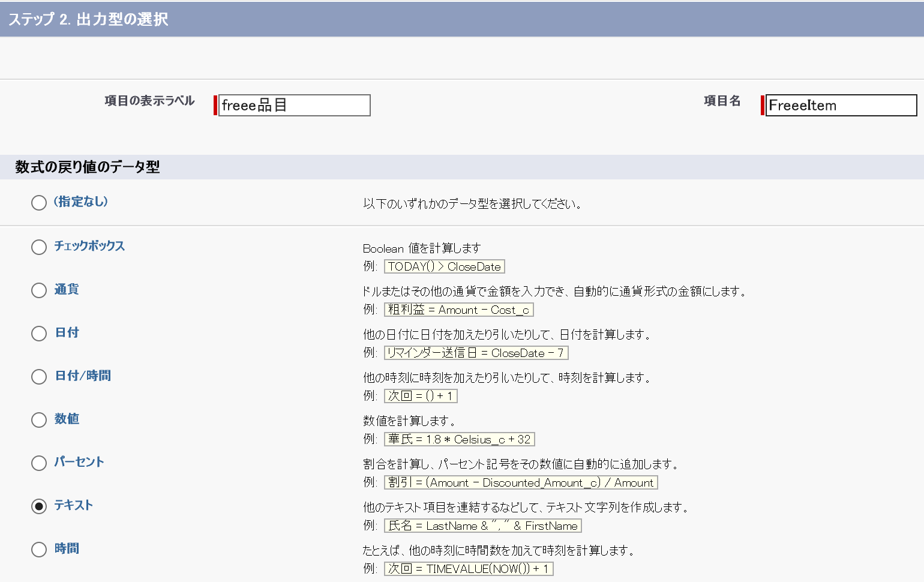Click the チェックボックス label text

point(89,246)
